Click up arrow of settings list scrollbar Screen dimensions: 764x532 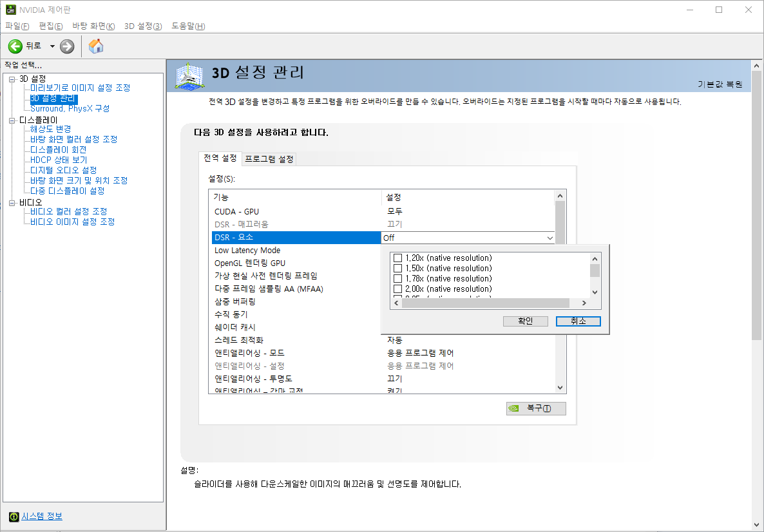pyautogui.click(x=560, y=196)
